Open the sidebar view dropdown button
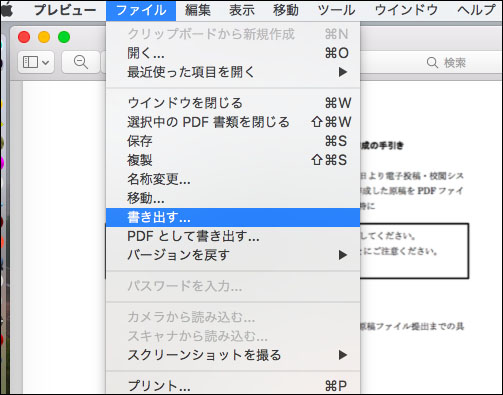Screen dimensions: 503x395 click(36, 62)
